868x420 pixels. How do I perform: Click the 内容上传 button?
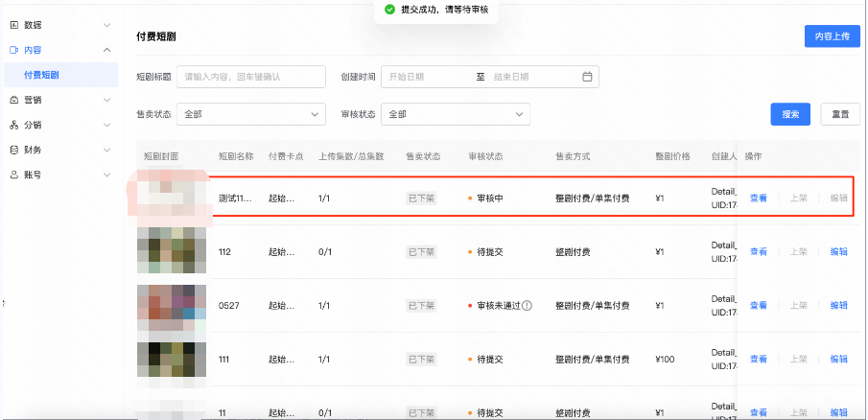[832, 36]
